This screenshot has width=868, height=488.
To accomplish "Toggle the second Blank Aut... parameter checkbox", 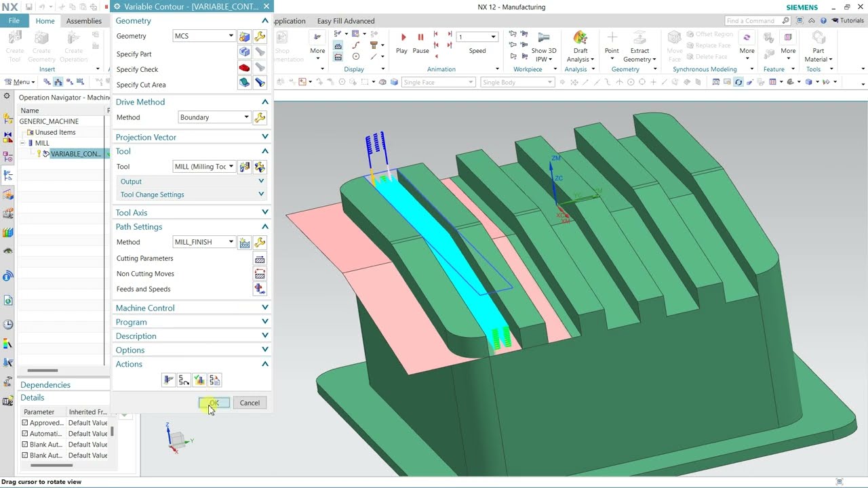I will pyautogui.click(x=25, y=455).
